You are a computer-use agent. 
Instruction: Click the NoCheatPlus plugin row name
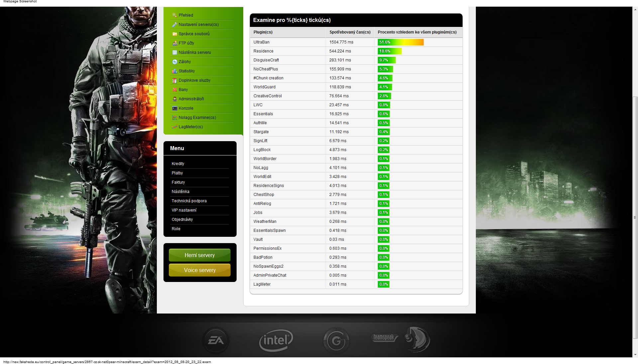coord(266,69)
